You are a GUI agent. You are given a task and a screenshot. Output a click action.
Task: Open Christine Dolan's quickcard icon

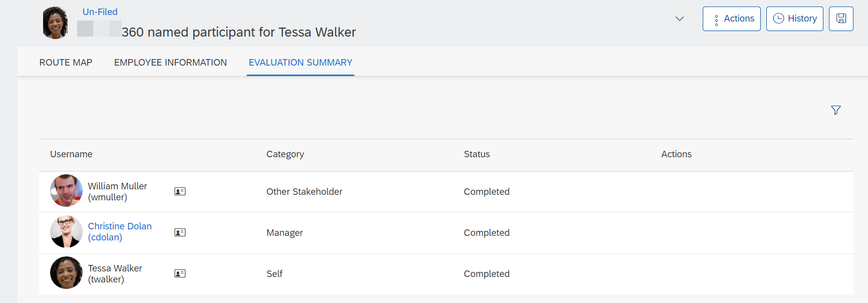[180, 232]
